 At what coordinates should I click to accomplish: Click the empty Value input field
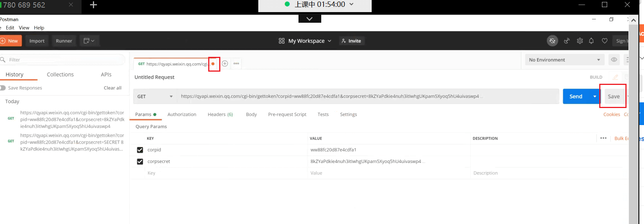point(389,173)
